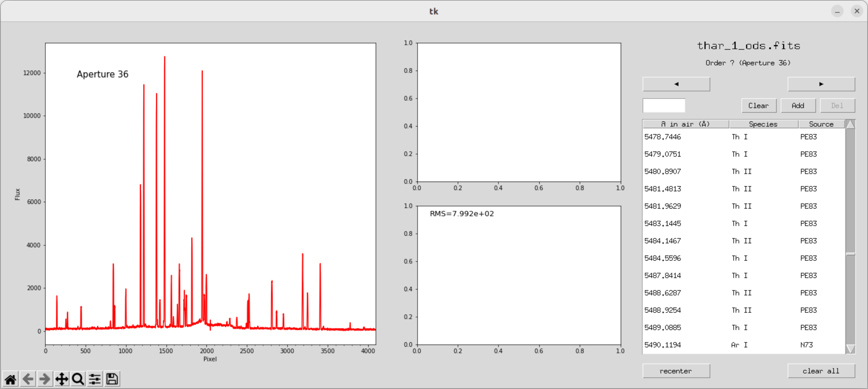The height and width of the screenshot is (389, 868).
Task: Toggle the Pan axes tool
Action: 62,379
